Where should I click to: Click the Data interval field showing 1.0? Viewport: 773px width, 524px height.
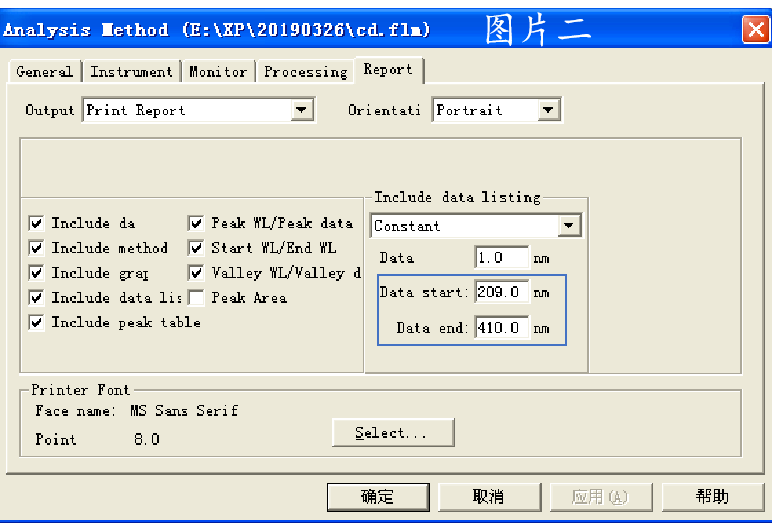(x=502, y=257)
